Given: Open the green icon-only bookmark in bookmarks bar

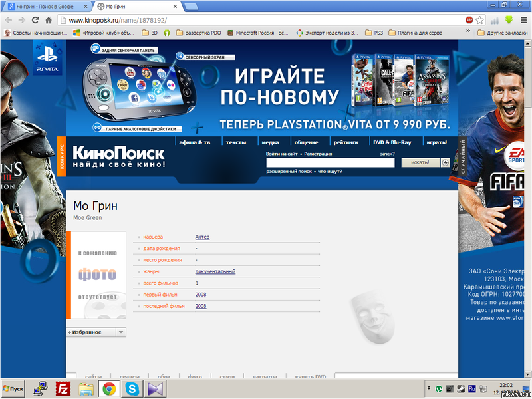Looking at the screenshot, I should coord(167,33).
